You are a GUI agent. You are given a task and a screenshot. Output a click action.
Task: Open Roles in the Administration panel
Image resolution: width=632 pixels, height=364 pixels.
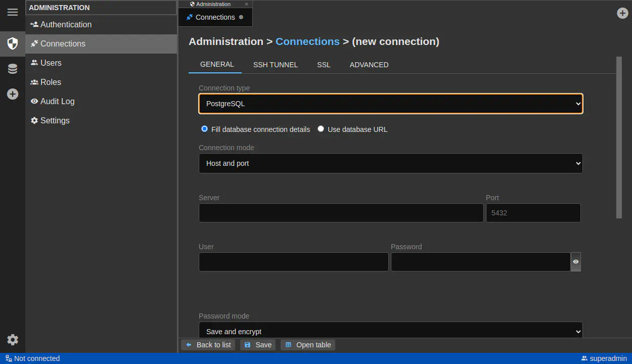[x=101, y=82]
